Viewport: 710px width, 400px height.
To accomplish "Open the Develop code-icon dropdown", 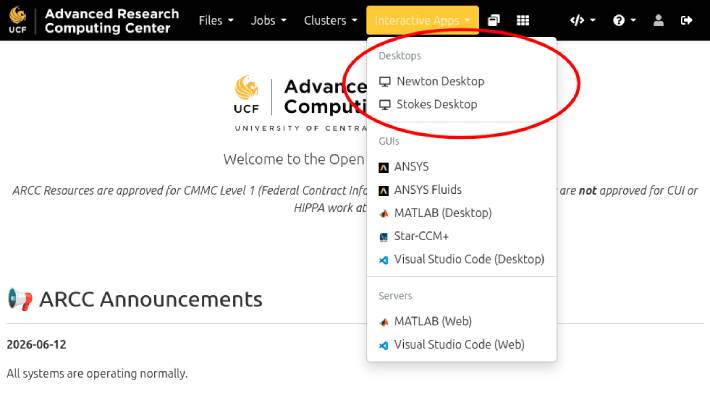I will [x=582, y=20].
